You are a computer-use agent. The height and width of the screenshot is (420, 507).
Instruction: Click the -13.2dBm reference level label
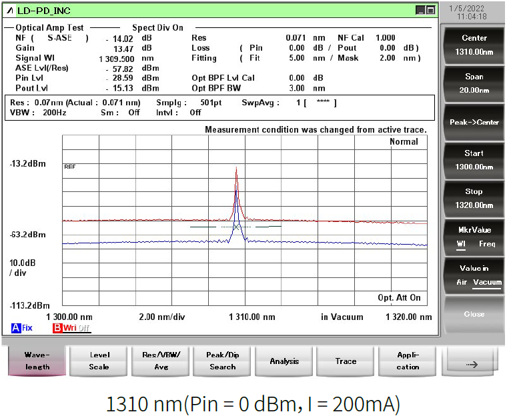pyautogui.click(x=27, y=163)
